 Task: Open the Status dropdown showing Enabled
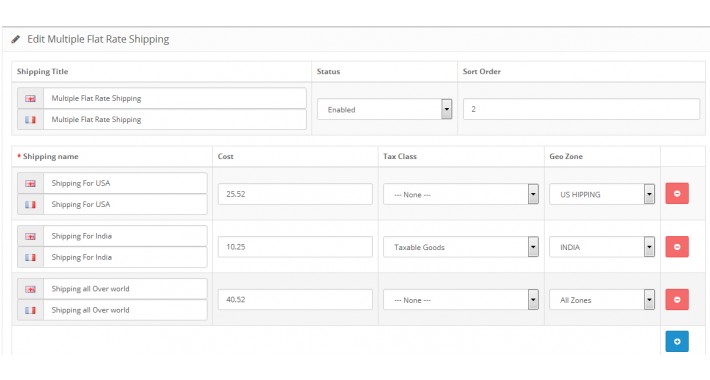384,109
